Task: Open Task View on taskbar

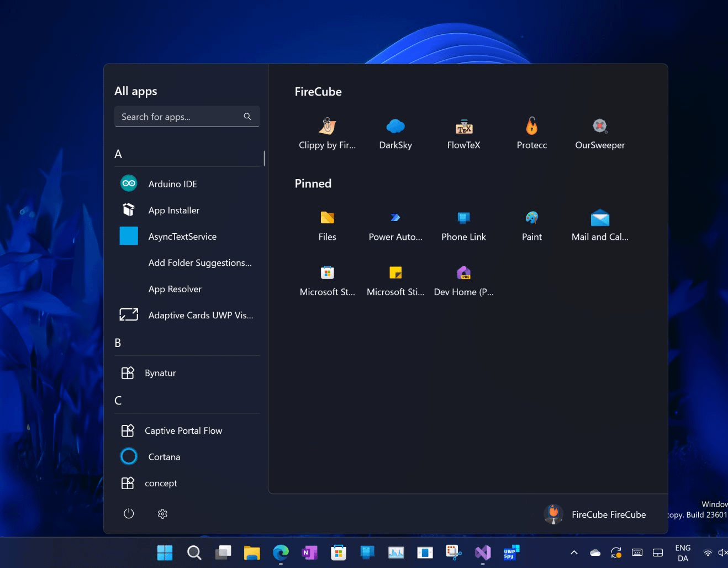Action: click(223, 552)
